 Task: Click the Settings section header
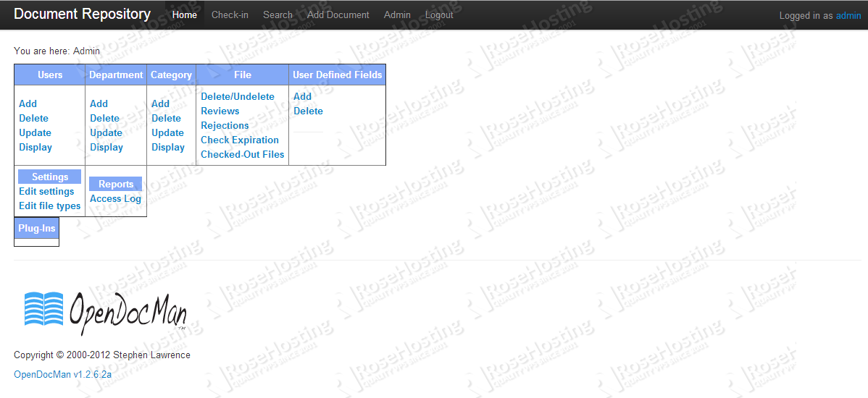50,177
